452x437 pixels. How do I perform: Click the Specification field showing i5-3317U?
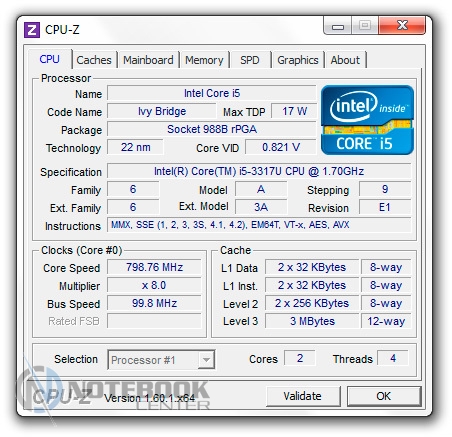click(259, 171)
